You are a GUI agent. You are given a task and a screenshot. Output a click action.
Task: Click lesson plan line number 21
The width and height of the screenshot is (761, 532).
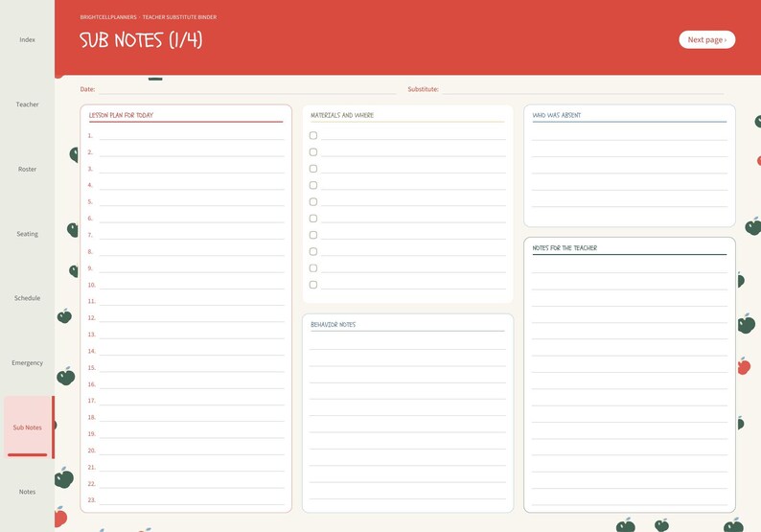tap(192, 467)
